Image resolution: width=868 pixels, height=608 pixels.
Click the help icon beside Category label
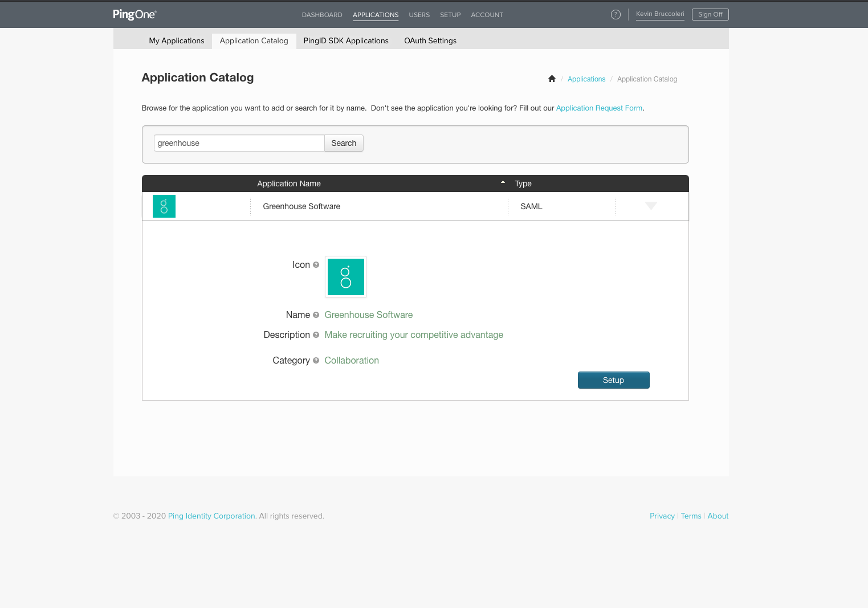(316, 361)
